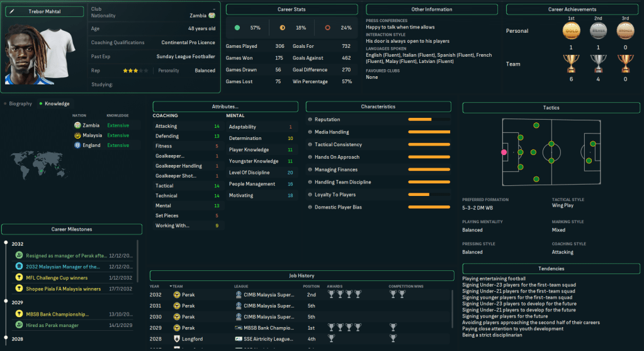Click the Malaysia nation knowledge row
644x351 pixels.
(x=101, y=135)
